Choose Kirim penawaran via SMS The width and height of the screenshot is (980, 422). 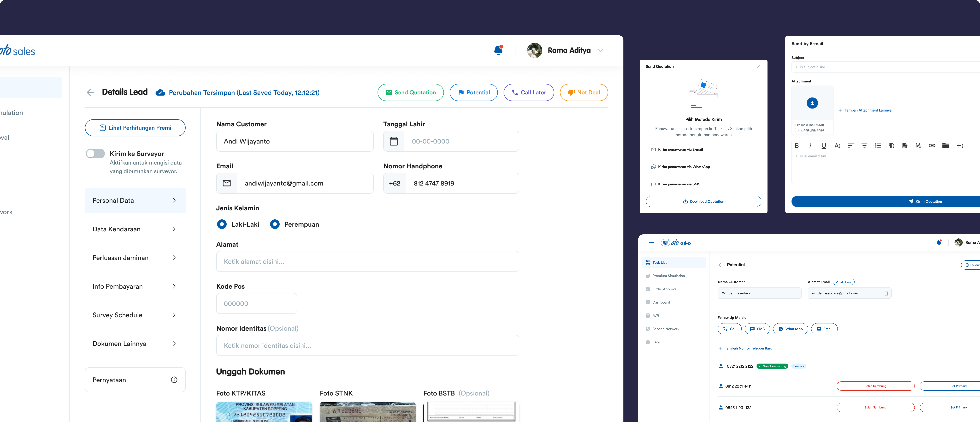[x=703, y=184]
